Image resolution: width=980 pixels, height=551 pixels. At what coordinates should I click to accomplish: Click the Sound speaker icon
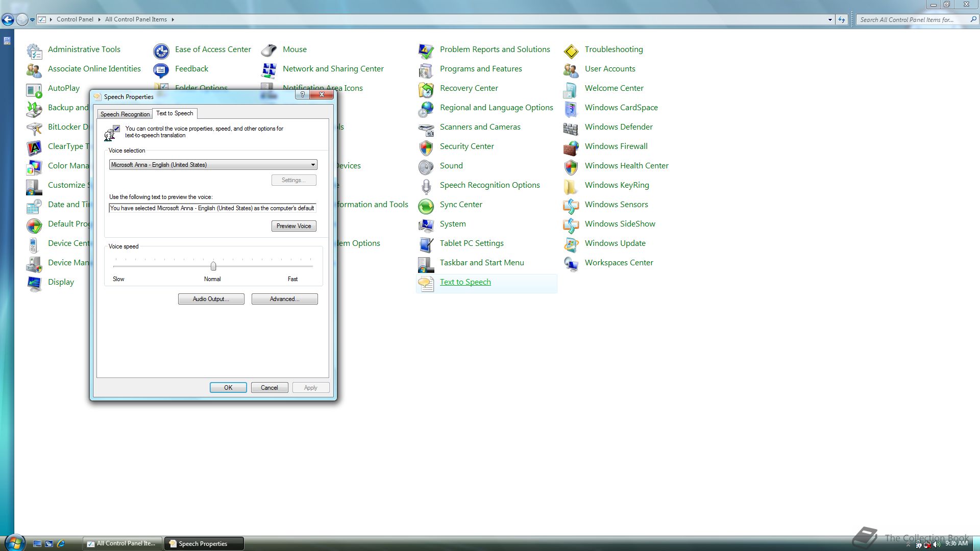(426, 166)
